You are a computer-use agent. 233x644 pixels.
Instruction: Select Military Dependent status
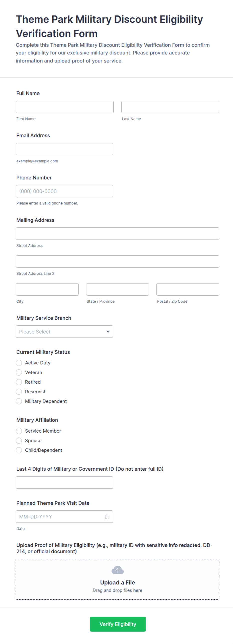(x=19, y=401)
